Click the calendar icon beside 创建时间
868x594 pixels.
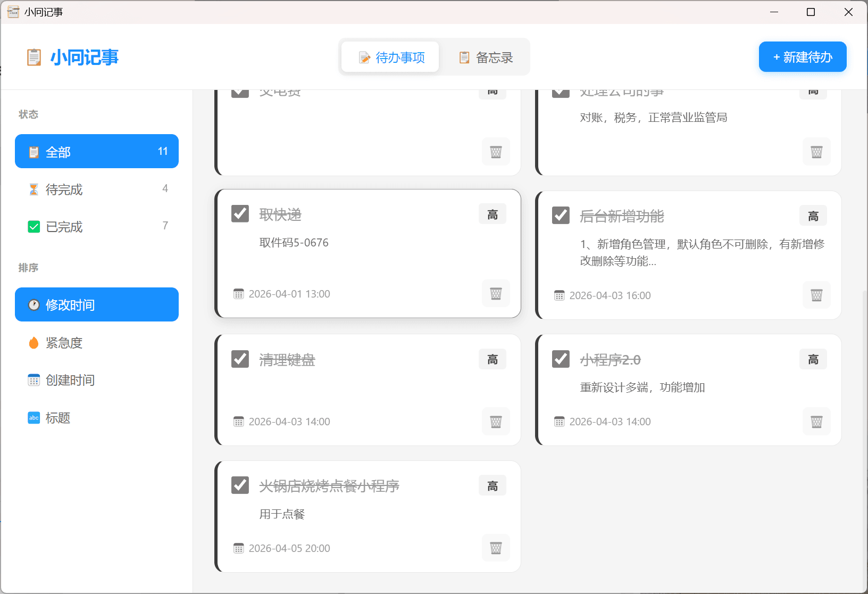pyautogui.click(x=34, y=380)
